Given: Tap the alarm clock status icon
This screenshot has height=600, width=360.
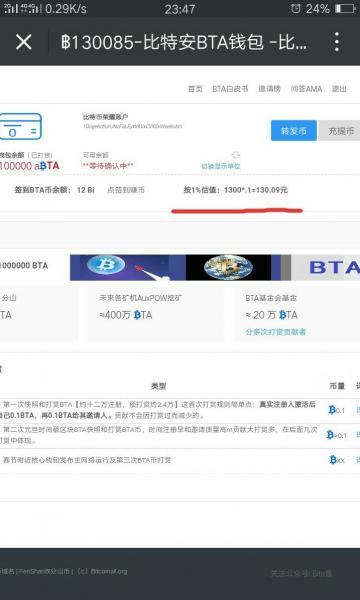Looking at the screenshot, I should (295, 8).
